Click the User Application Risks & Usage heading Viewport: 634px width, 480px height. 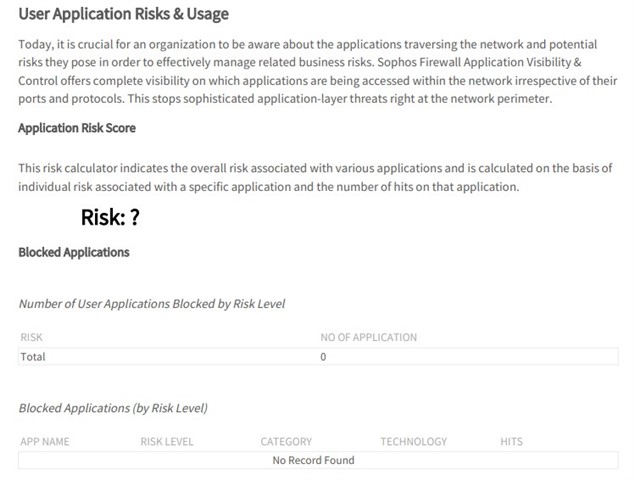click(123, 14)
